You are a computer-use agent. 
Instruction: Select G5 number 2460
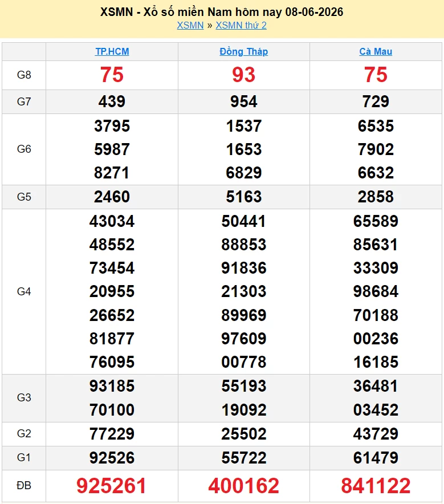(112, 197)
